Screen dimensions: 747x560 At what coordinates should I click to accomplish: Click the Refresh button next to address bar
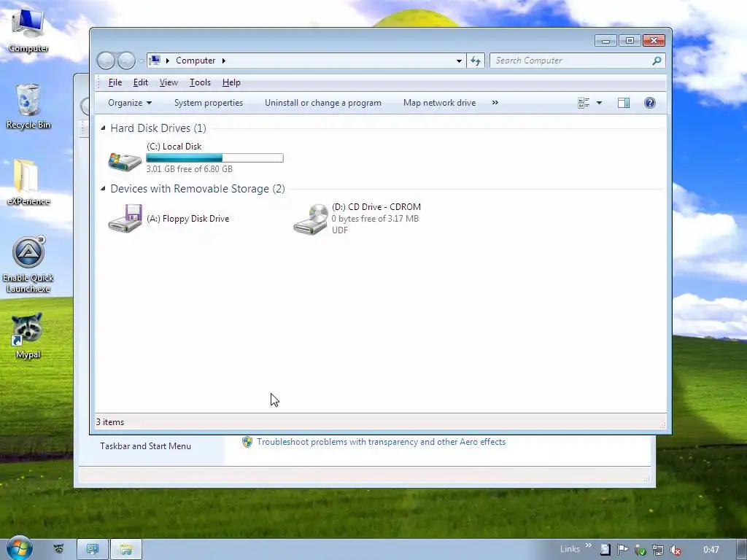coord(476,61)
